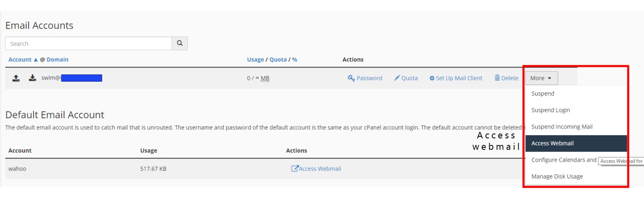Sort accounts by Domain header

coord(57,60)
